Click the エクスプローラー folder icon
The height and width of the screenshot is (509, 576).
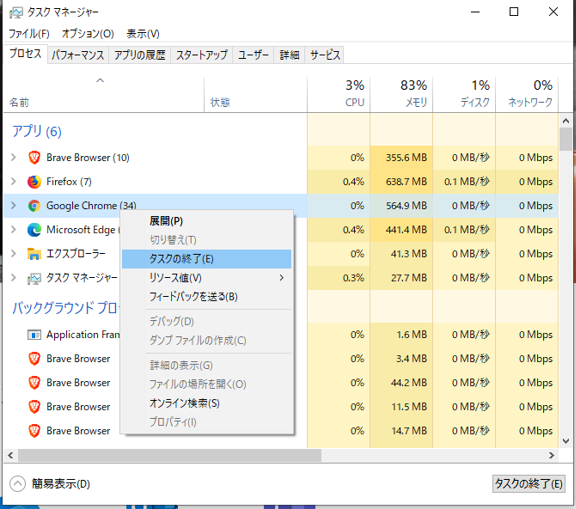click(x=34, y=254)
